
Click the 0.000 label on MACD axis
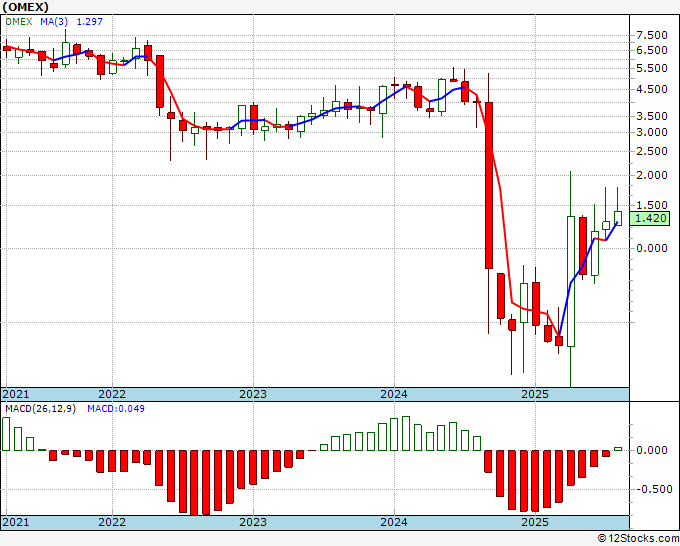651,450
